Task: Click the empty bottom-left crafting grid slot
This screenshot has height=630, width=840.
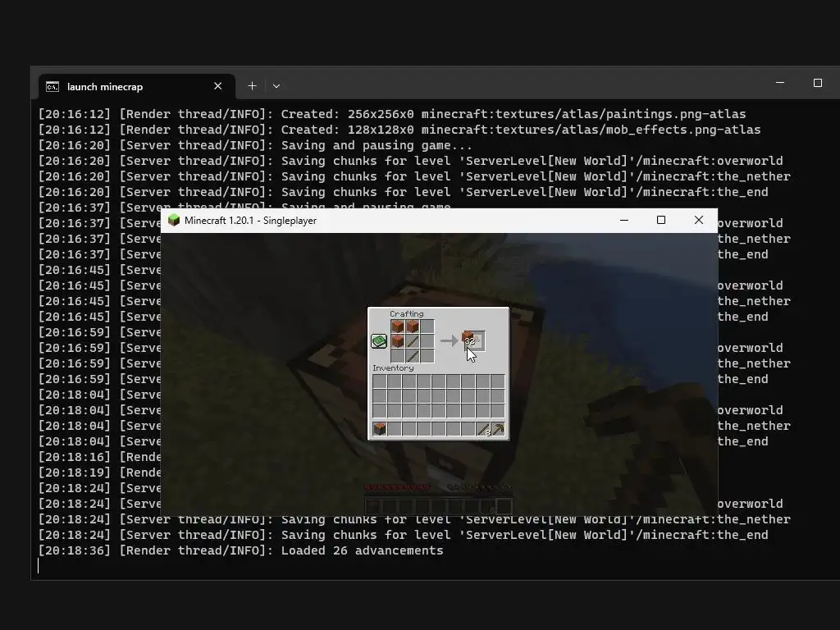Action: click(397, 356)
